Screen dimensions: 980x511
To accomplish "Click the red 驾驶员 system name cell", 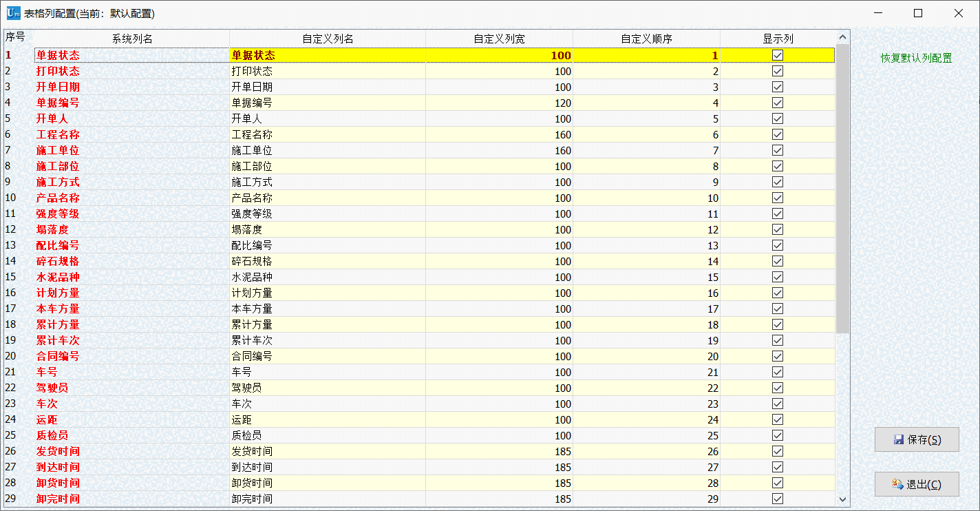I will (x=132, y=388).
